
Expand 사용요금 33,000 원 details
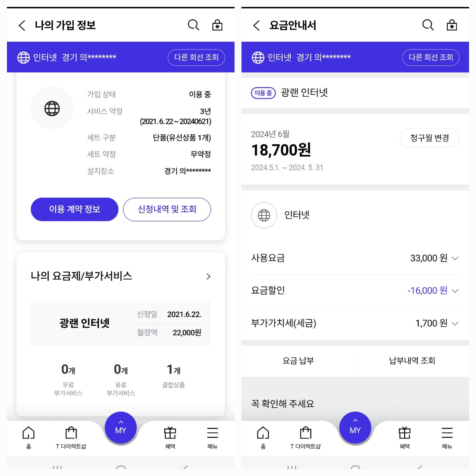tap(355, 258)
